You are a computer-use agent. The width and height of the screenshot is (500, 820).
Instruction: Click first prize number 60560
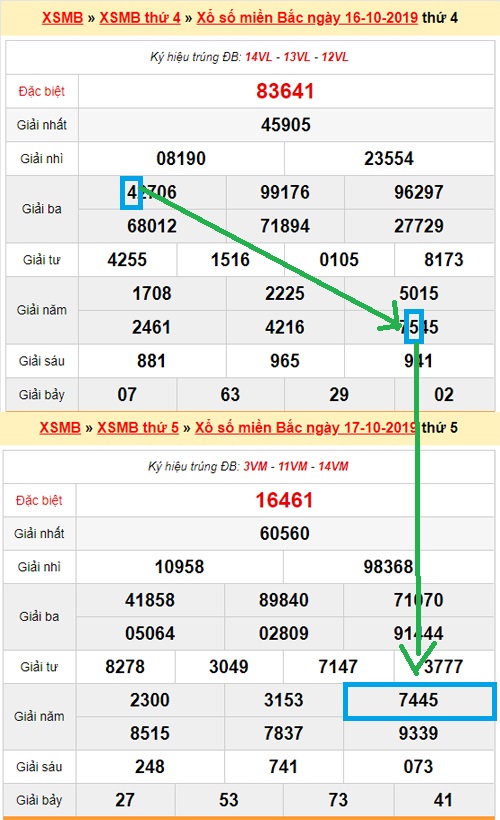(x=285, y=533)
